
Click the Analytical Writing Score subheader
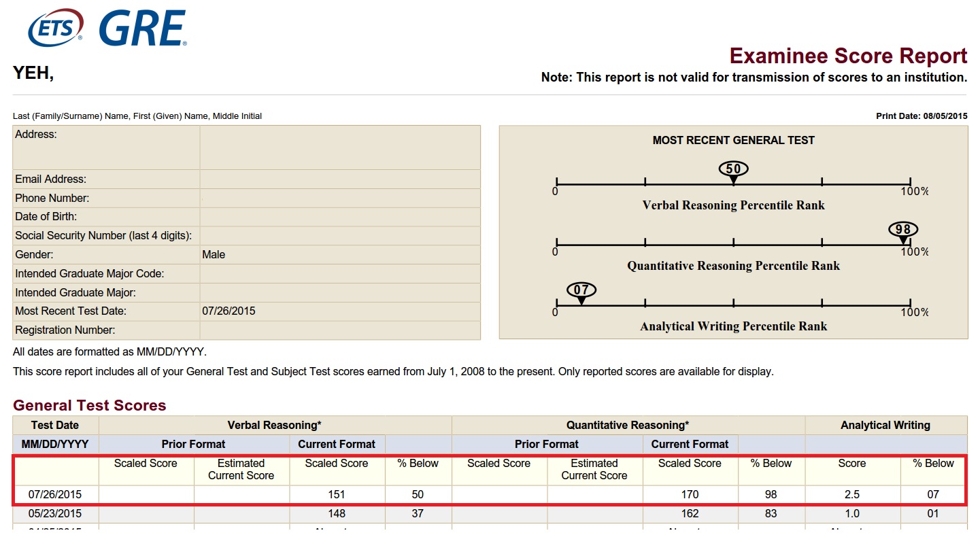[852, 464]
